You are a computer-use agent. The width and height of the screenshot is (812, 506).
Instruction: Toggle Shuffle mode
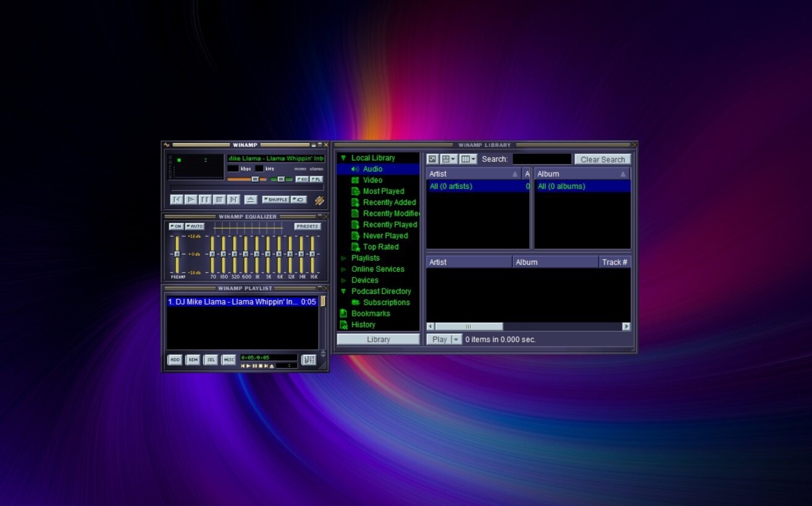(x=275, y=200)
